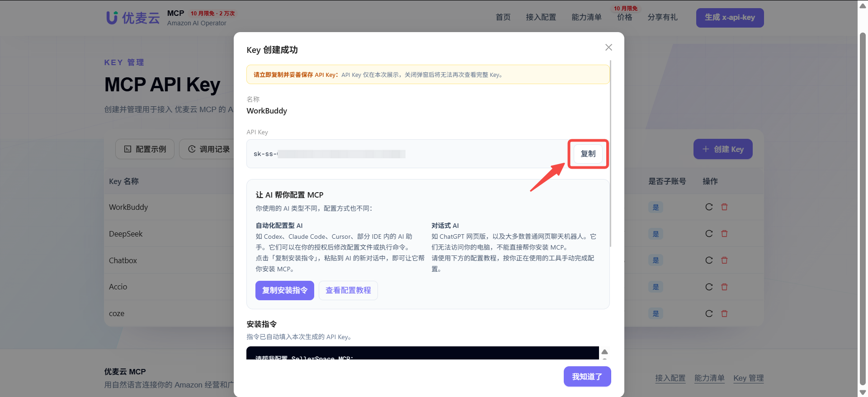Viewport: 868px width, 397px height.
Task: Open the footer Key 管理 link
Action: tap(749, 378)
